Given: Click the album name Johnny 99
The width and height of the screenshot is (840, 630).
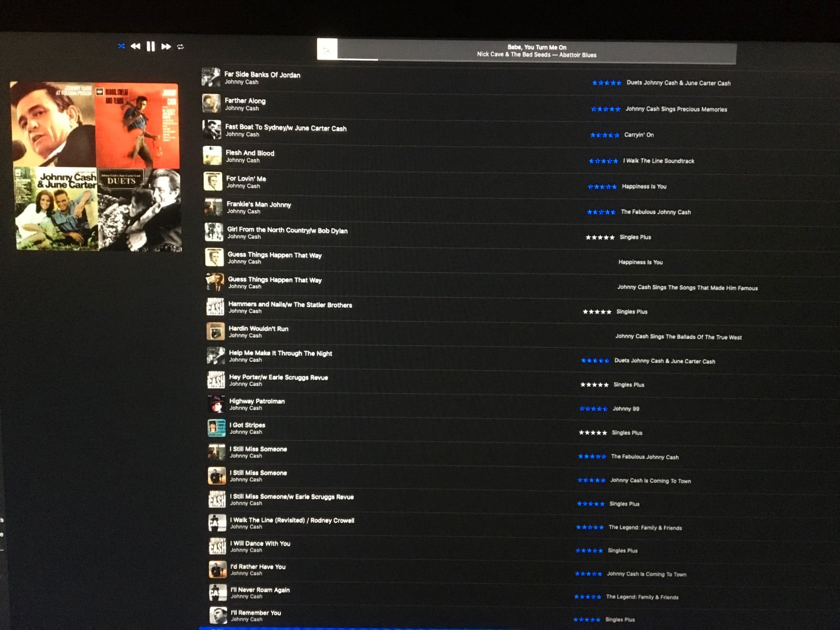Looking at the screenshot, I should (x=626, y=409).
